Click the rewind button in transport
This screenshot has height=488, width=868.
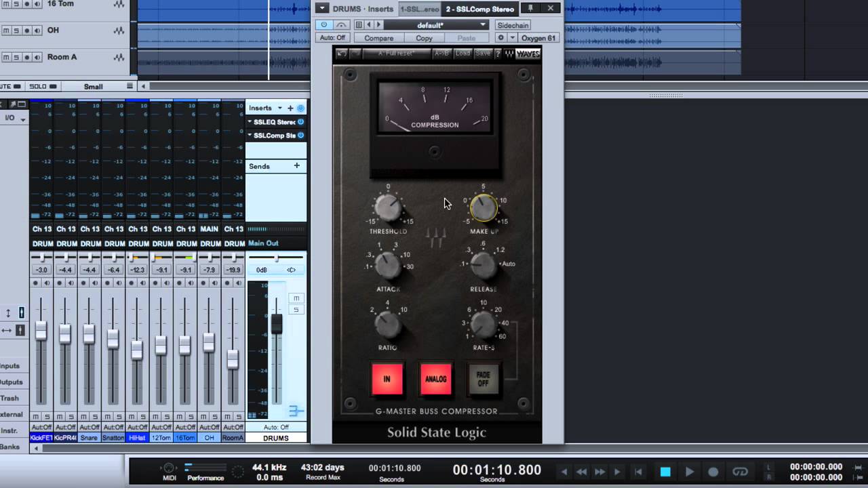581,472
